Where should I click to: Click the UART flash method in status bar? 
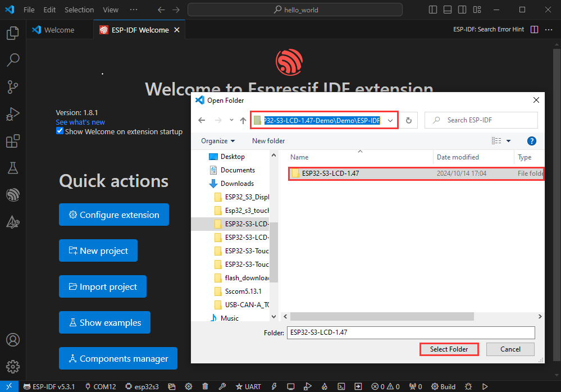[x=248, y=386]
